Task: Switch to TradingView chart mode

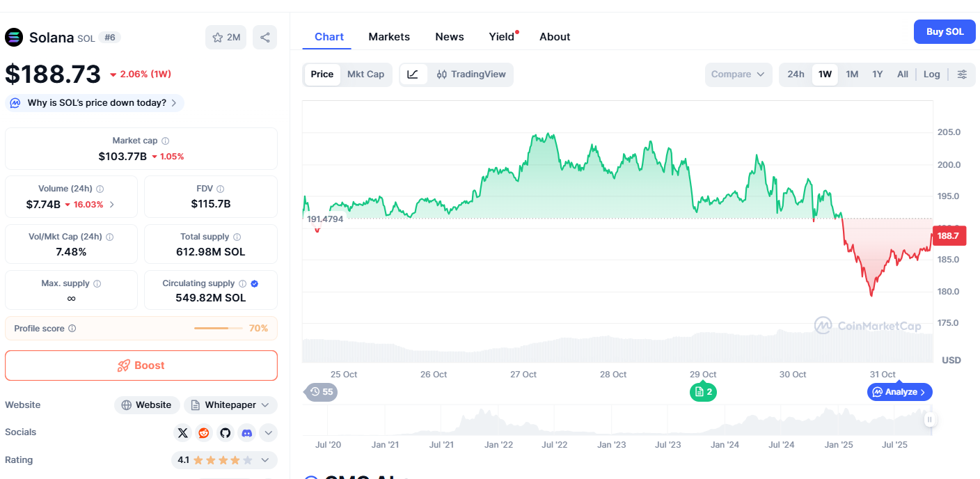Action: click(471, 74)
